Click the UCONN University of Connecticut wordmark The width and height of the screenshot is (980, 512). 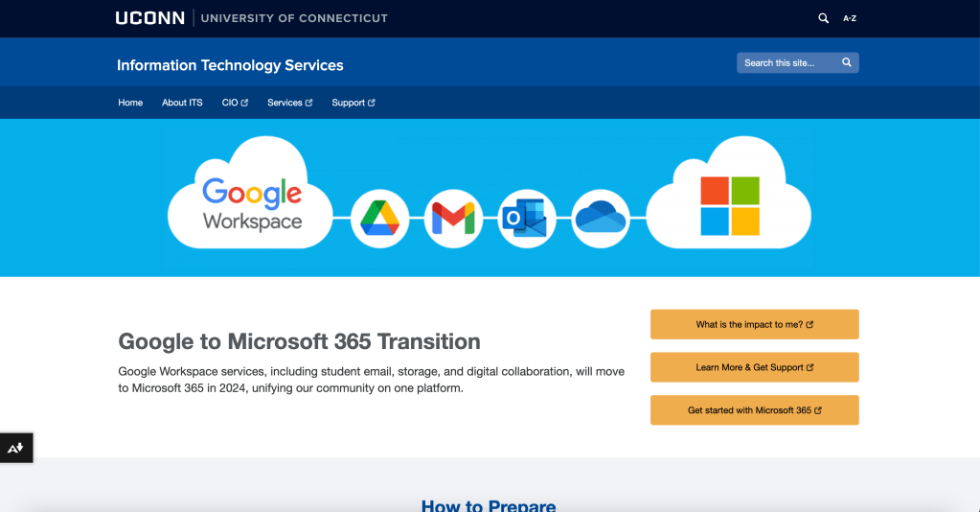tap(251, 18)
